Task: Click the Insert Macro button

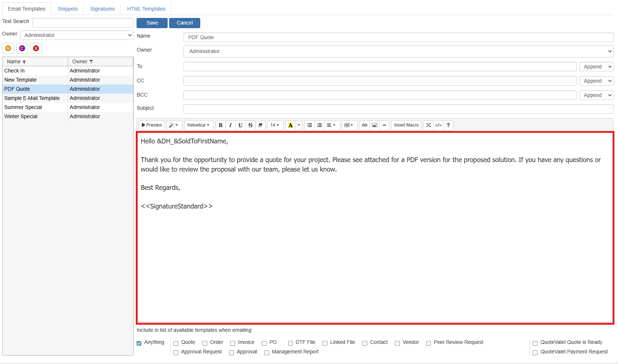Action: pyautogui.click(x=406, y=125)
